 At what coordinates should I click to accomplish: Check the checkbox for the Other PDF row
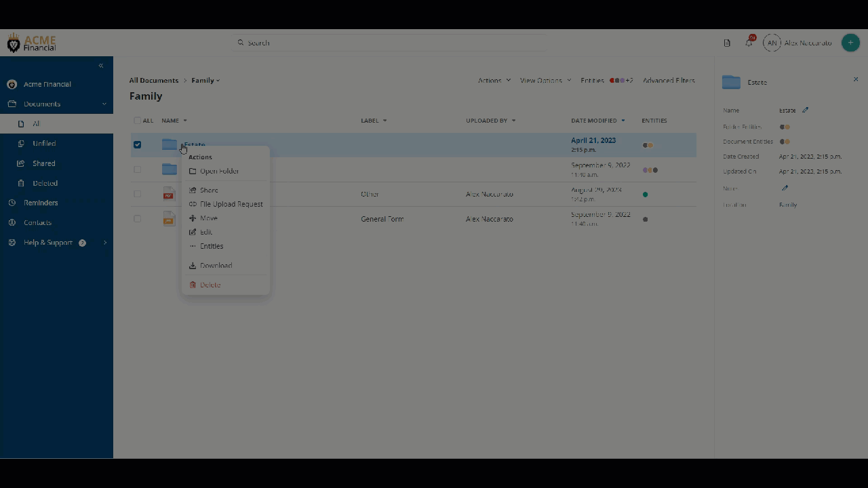click(x=137, y=194)
